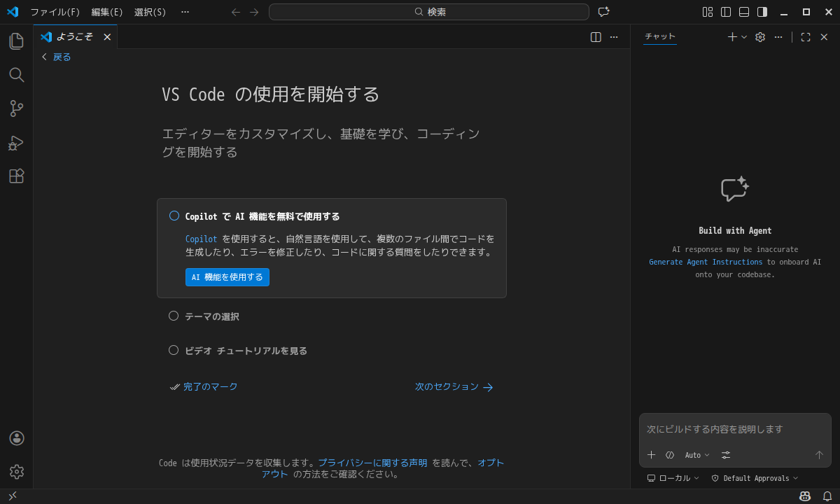
Task: Open chat settings with the gear icon
Action: (759, 36)
